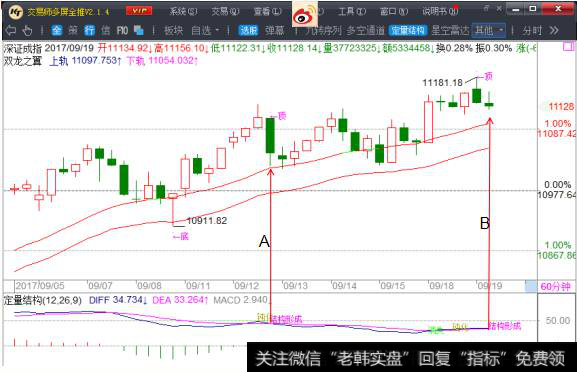This screenshot has width=577, height=372.
Task: Click the 定量结构(12,26,9) indicator title
Action: pyautogui.click(x=43, y=300)
